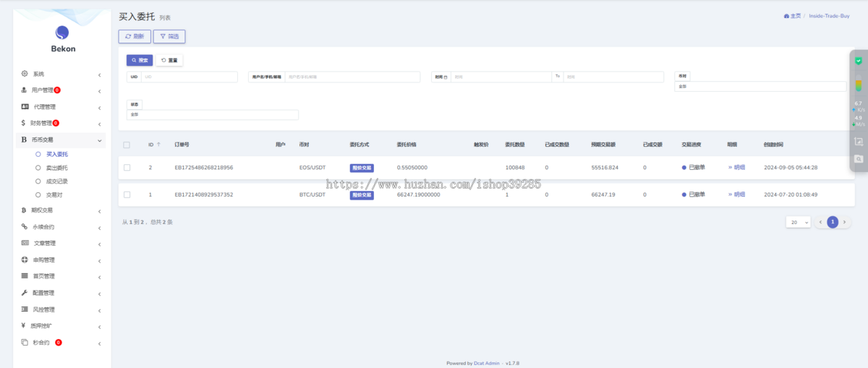Viewport: 868px width, 368px height.
Task: Sort by the ID column arrow
Action: click(158, 145)
